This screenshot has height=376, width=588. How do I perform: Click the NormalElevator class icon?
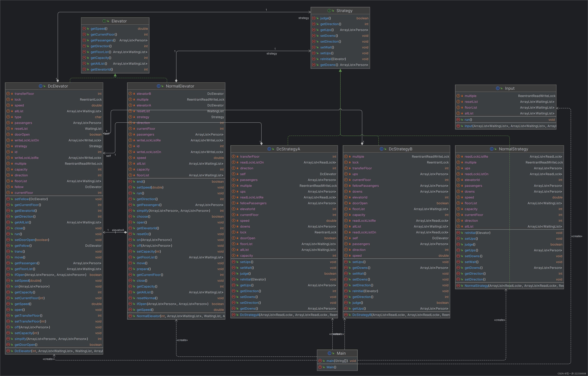[x=159, y=86]
